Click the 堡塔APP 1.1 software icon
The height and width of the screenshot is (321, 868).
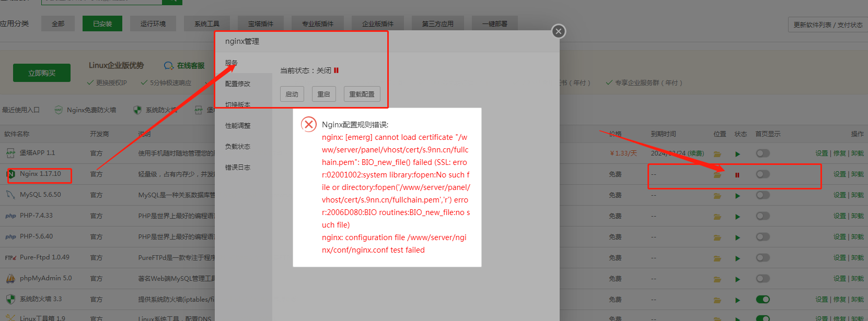click(x=10, y=153)
